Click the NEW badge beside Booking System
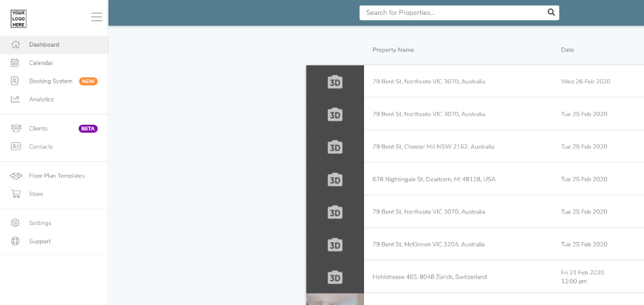 [x=88, y=81]
